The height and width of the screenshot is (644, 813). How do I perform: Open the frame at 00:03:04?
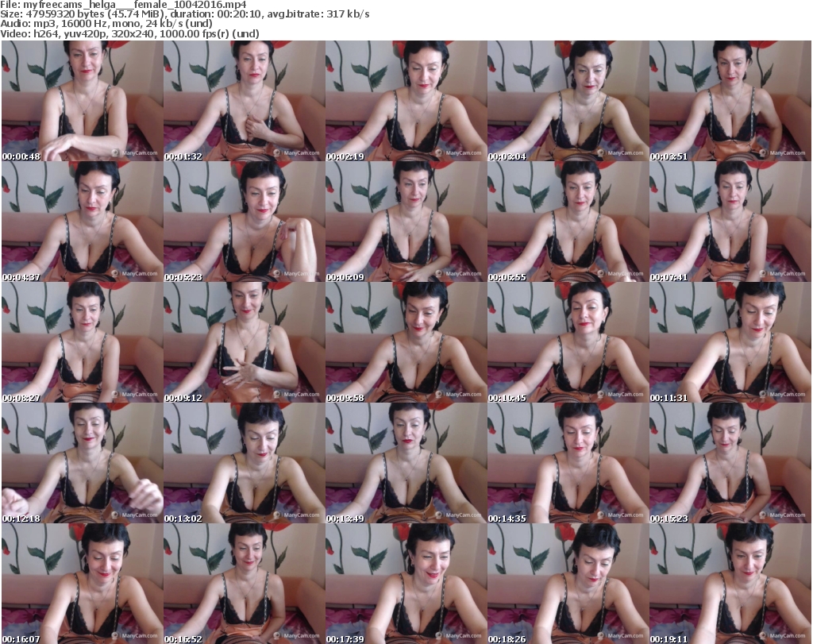(x=568, y=101)
